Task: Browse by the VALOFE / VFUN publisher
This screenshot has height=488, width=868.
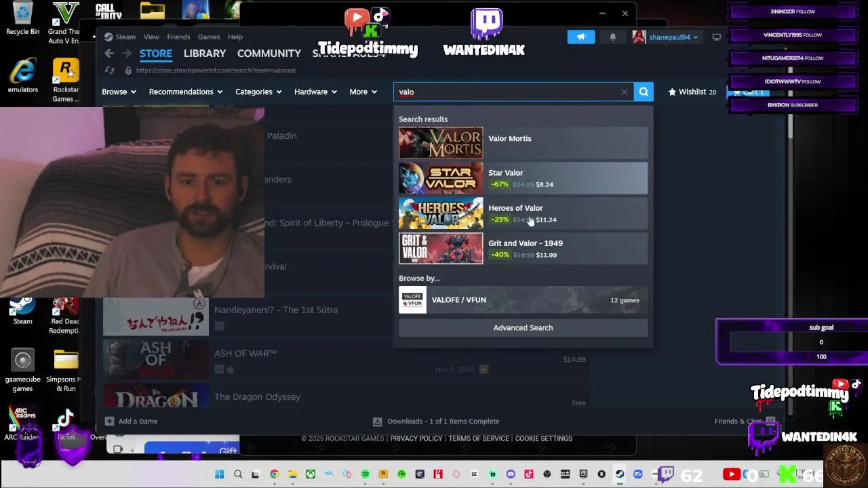Action: pos(523,300)
